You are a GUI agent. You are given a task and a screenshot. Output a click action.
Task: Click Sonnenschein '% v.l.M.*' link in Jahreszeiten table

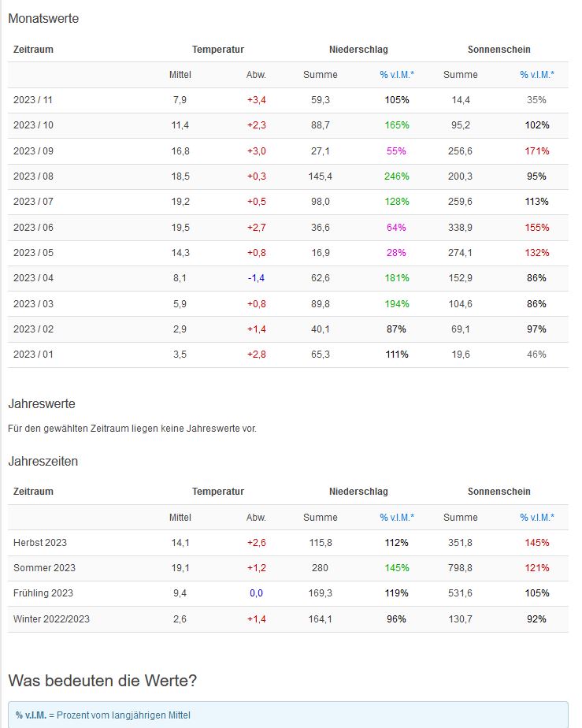[x=537, y=518]
